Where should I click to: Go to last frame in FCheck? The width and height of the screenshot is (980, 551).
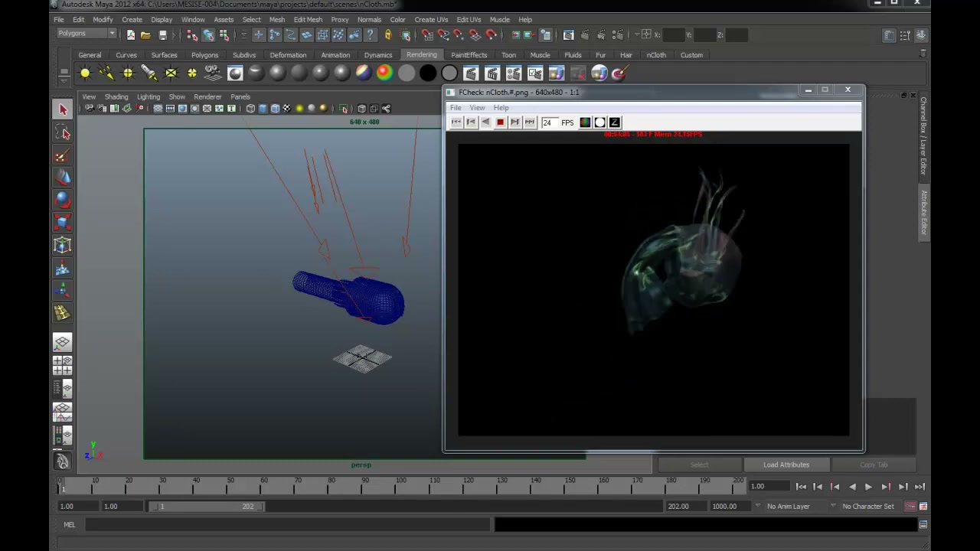[x=529, y=122]
